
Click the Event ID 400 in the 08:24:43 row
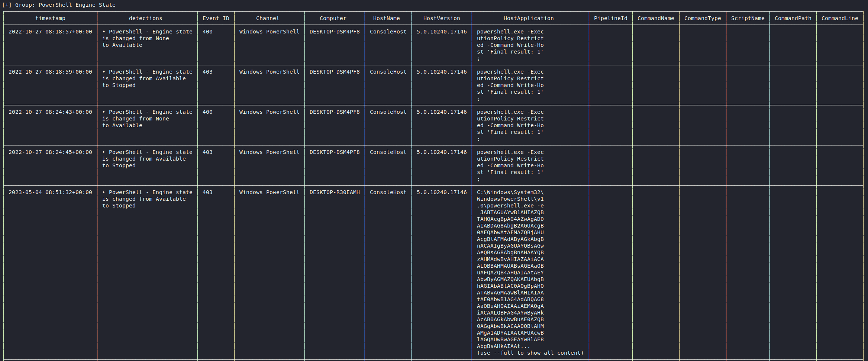(207, 112)
